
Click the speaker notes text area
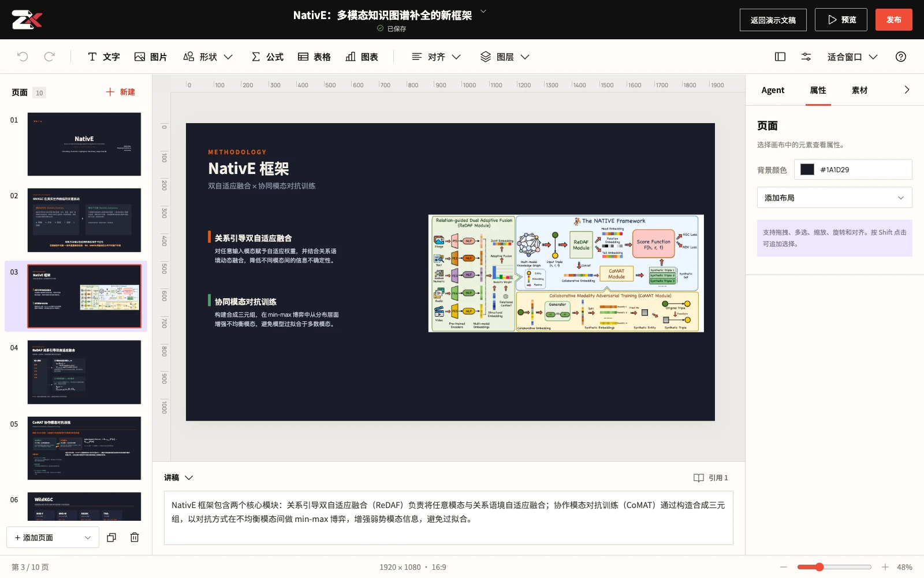click(449, 518)
